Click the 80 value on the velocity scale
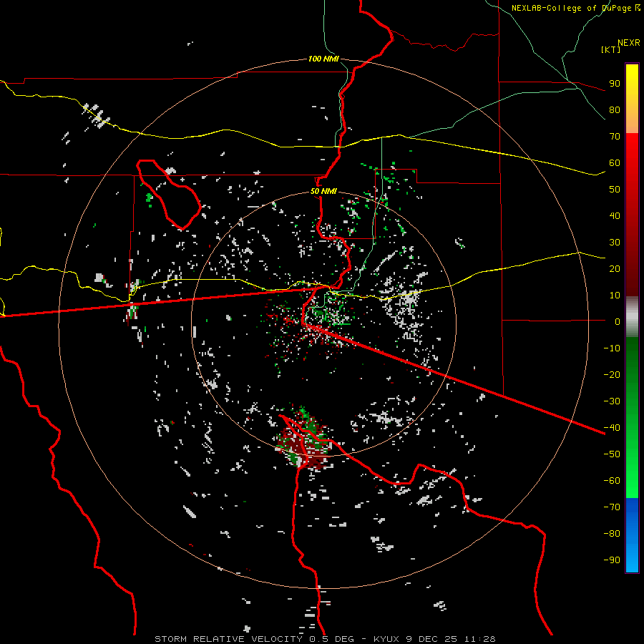 point(615,109)
